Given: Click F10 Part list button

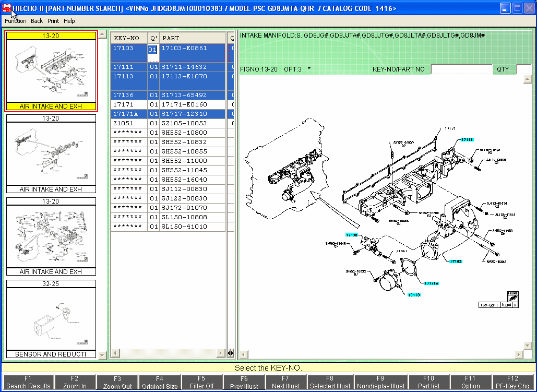Looking at the screenshot, I should (428, 382).
